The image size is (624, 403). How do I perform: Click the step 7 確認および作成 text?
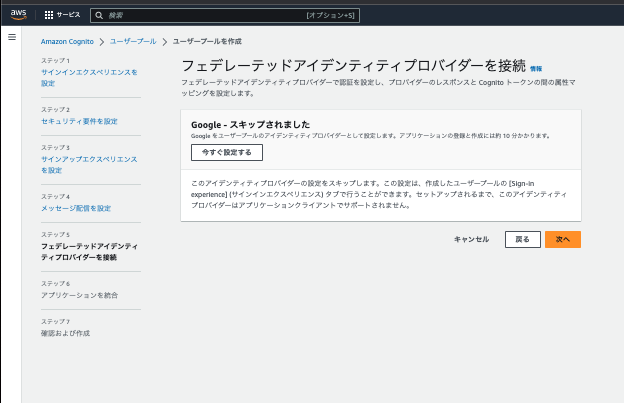pos(65,333)
